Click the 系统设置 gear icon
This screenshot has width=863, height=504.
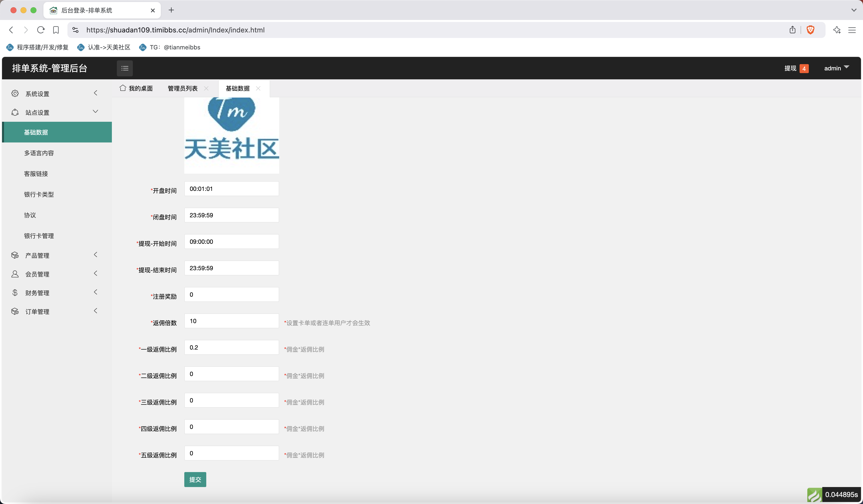pyautogui.click(x=15, y=93)
